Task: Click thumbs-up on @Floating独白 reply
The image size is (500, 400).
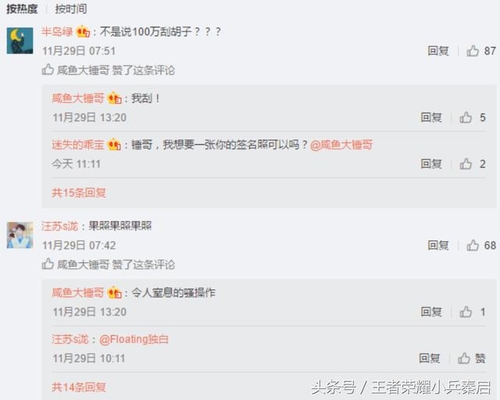Action: point(464,358)
